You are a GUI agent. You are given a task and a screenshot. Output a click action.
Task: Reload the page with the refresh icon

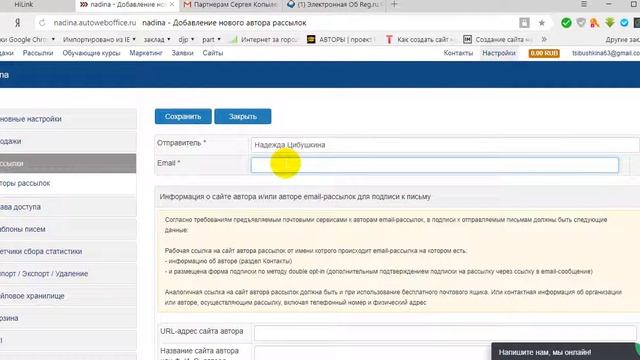pos(42,23)
